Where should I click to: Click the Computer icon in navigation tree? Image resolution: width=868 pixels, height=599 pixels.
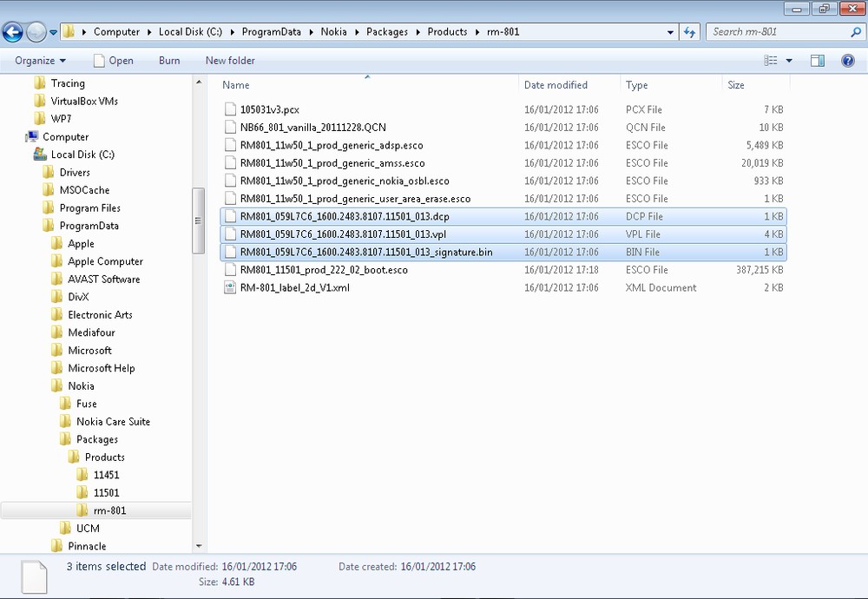point(31,136)
